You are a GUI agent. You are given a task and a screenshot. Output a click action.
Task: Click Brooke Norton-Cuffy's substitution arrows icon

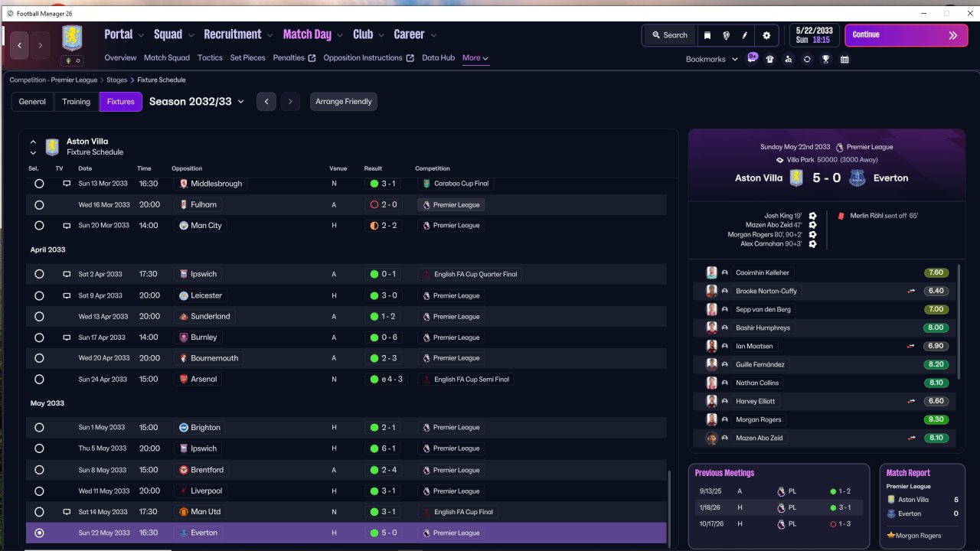(911, 291)
